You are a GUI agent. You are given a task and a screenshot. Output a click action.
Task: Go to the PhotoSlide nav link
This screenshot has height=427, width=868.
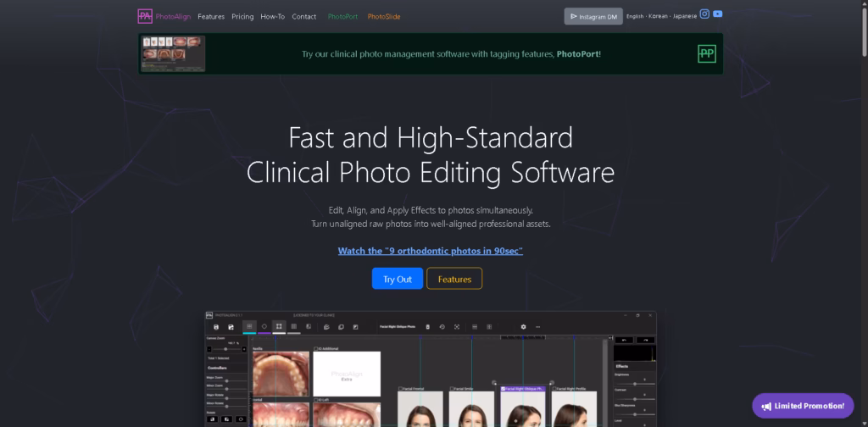[x=384, y=17]
